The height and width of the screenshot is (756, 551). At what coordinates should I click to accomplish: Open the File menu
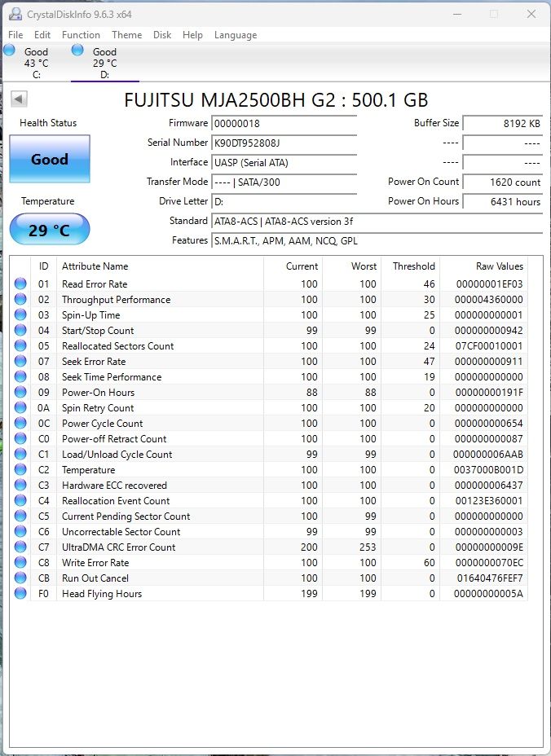pyautogui.click(x=15, y=35)
